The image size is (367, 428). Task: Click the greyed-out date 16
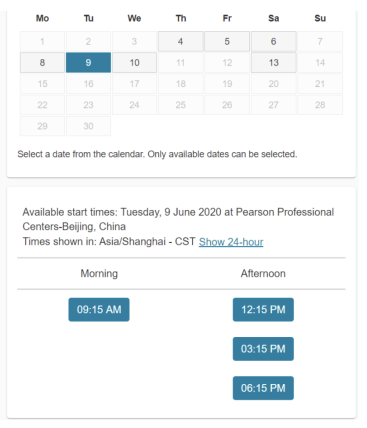click(x=88, y=84)
